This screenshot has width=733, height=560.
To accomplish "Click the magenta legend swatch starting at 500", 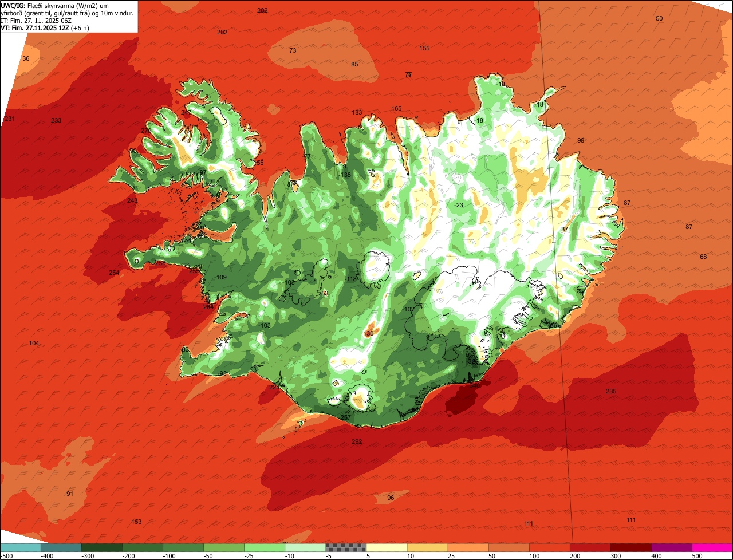I will (x=712, y=547).
